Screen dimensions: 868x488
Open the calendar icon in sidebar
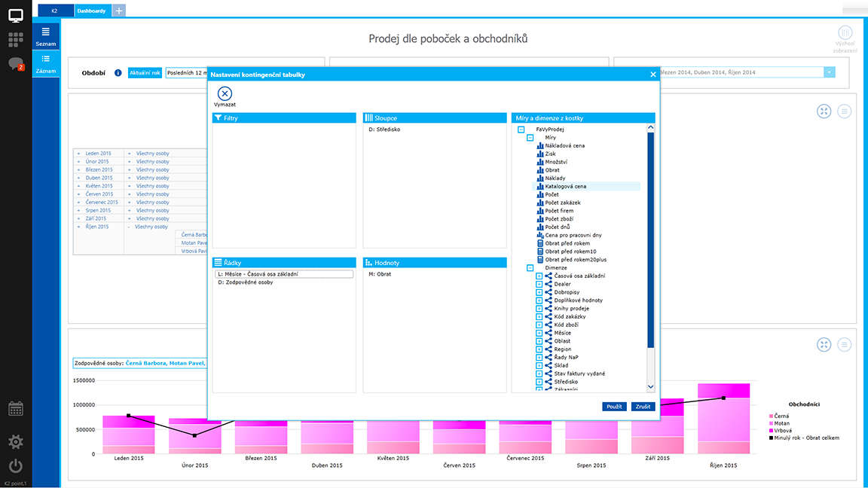(x=16, y=409)
